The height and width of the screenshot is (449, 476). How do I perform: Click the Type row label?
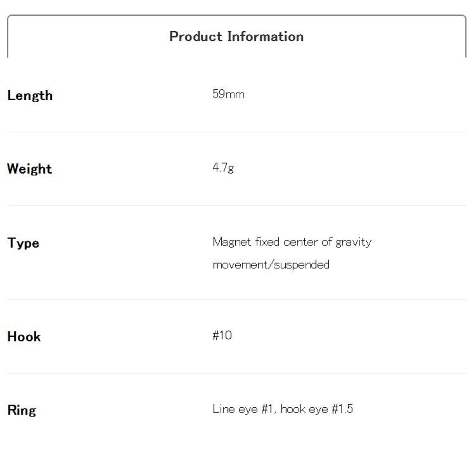coord(23,243)
